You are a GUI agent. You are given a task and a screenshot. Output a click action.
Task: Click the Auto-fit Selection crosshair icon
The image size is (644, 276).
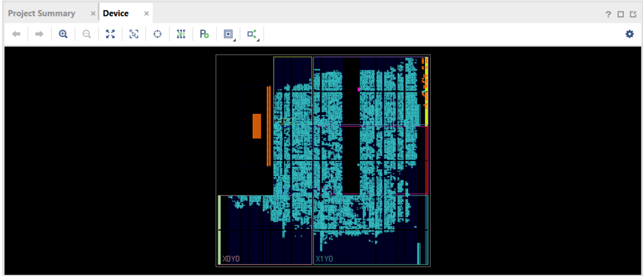coord(157,35)
